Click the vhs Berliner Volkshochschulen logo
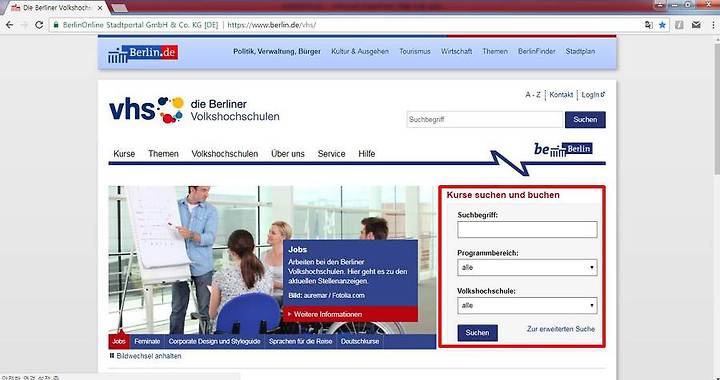This screenshot has width=720, height=380. click(194, 110)
